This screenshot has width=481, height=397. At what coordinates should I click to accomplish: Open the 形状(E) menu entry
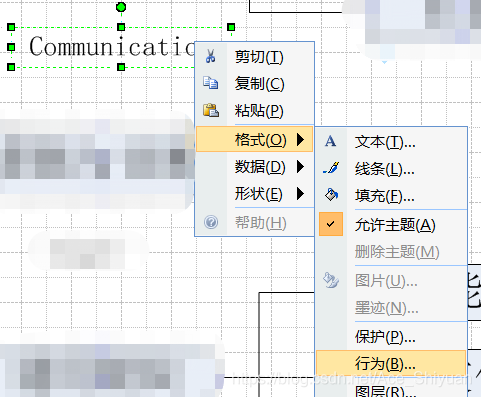click(x=254, y=194)
